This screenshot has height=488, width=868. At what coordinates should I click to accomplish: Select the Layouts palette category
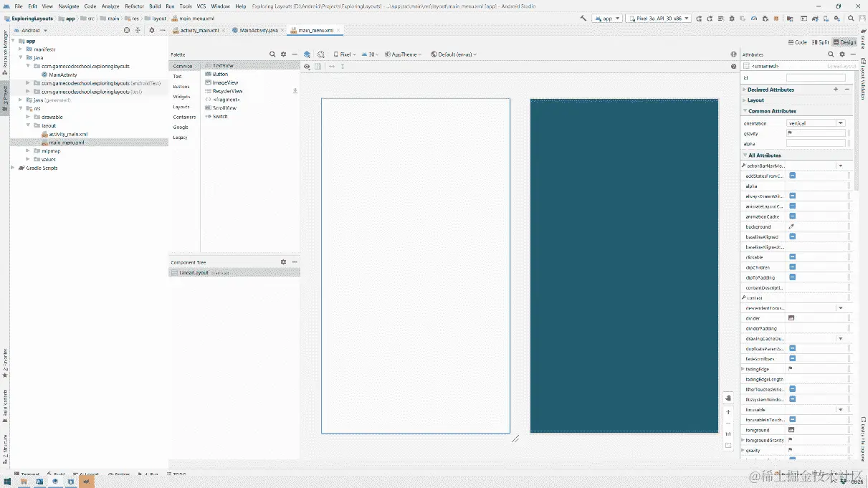tap(181, 107)
